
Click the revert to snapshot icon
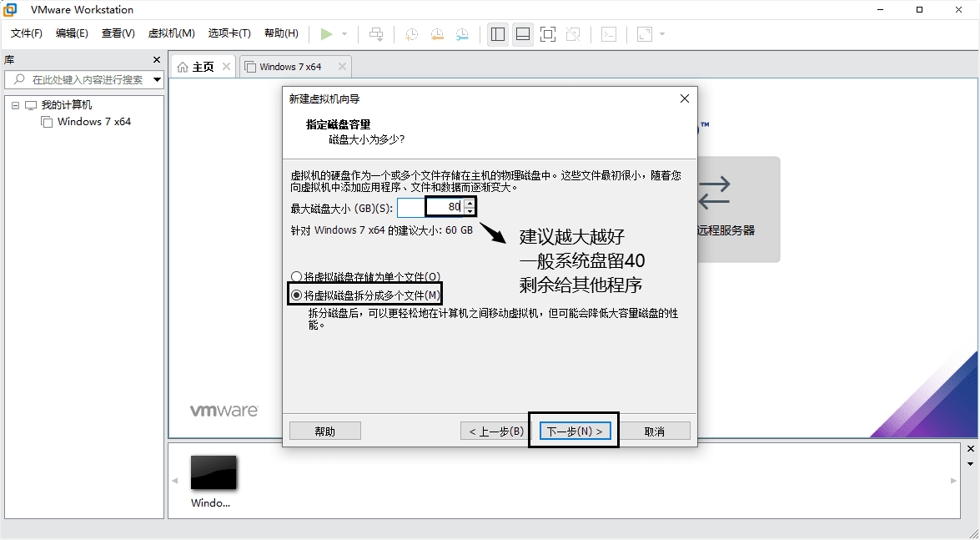coord(437,34)
